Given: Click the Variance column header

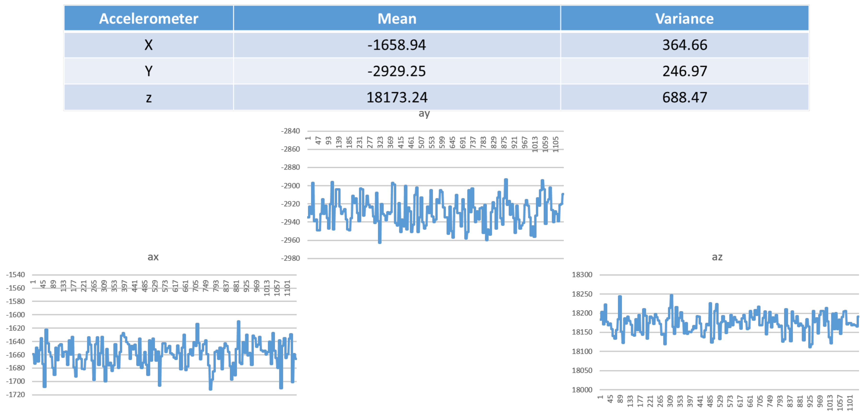Looking at the screenshot, I should coord(684,18).
